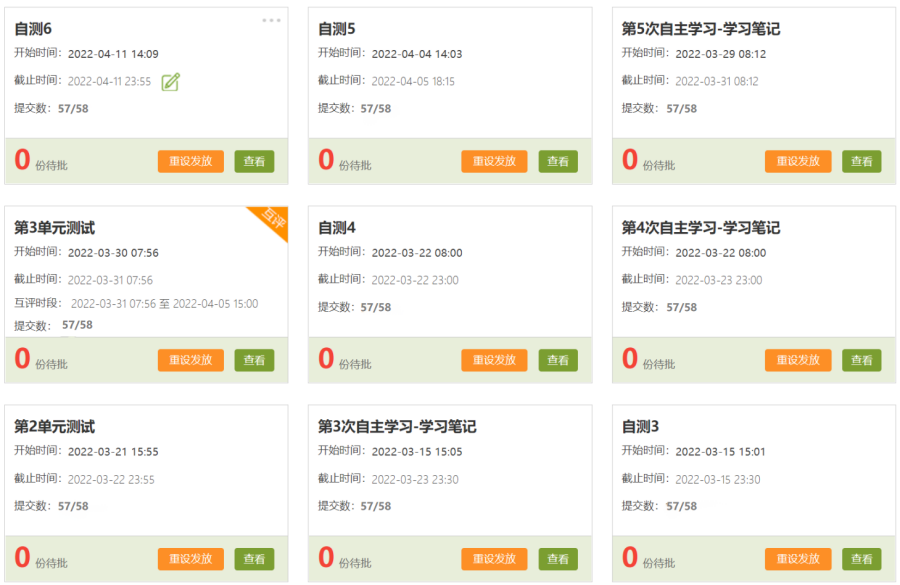Open the 第4次自主学习-学习笔记 title
The image size is (900, 585).
click(x=700, y=228)
